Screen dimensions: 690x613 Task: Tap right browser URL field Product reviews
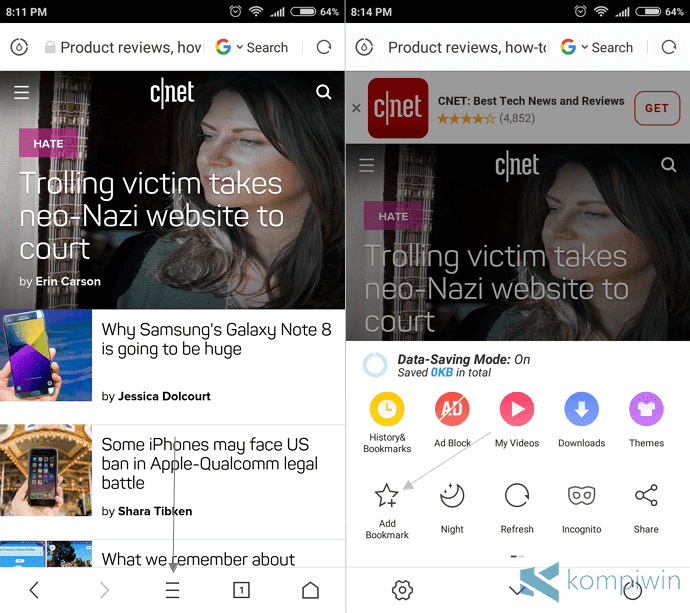467,47
